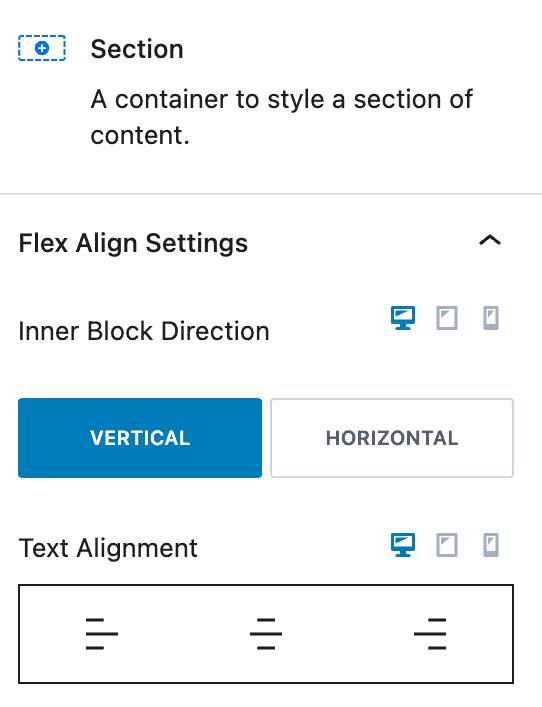Select desktop view for Text Alignment
This screenshot has height=707, width=542.
tap(403, 545)
